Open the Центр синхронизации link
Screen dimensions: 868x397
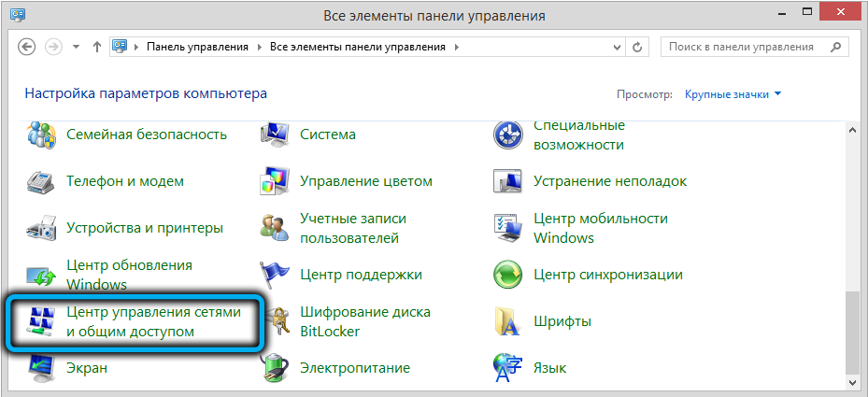point(608,275)
